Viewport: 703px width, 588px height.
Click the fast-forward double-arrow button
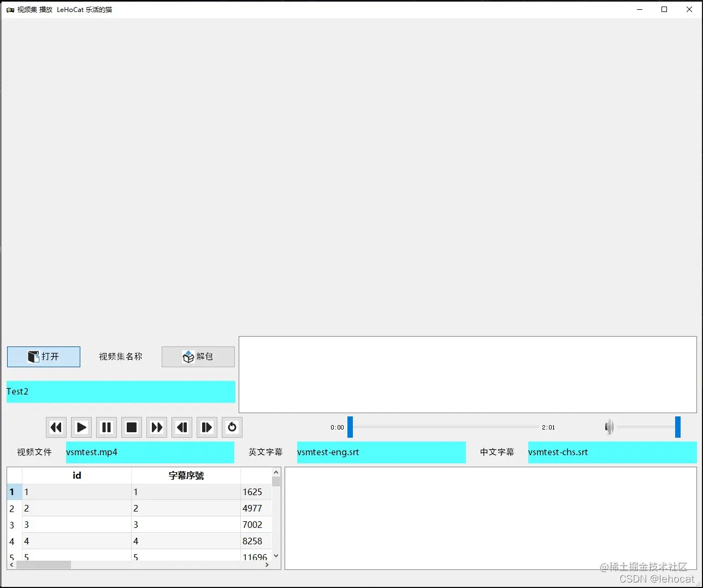click(x=157, y=427)
